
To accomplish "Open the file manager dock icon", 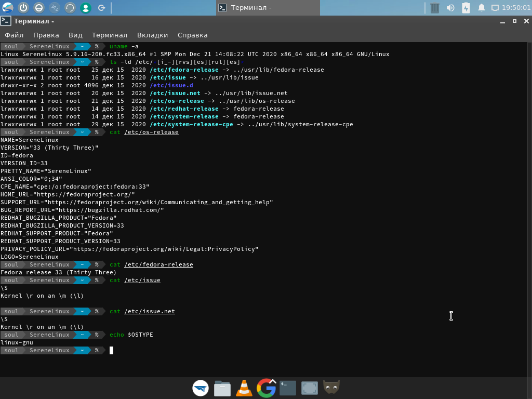I will pos(222,388).
